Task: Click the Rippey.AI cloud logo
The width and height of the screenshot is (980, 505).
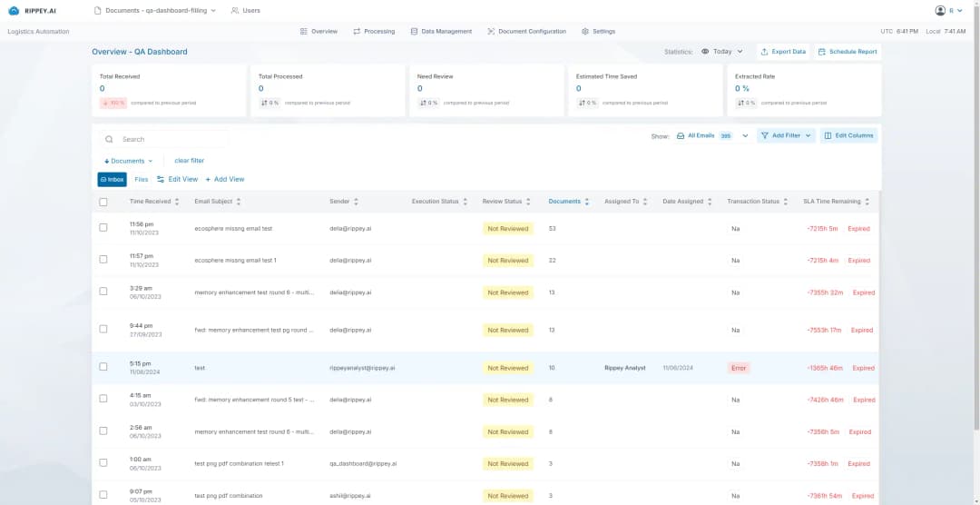Action: point(14,11)
